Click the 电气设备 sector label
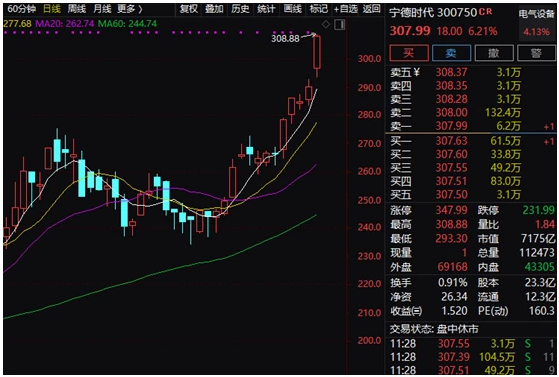This screenshot has width=559, height=377. (x=537, y=14)
